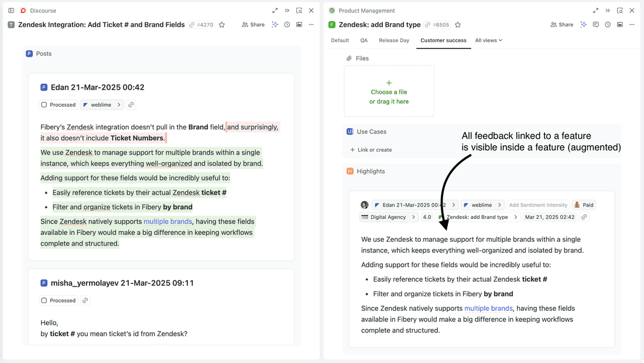Viewport: 644px width, 363px height.
Task: Expand the Product Management panel to full screen
Action: click(595, 11)
